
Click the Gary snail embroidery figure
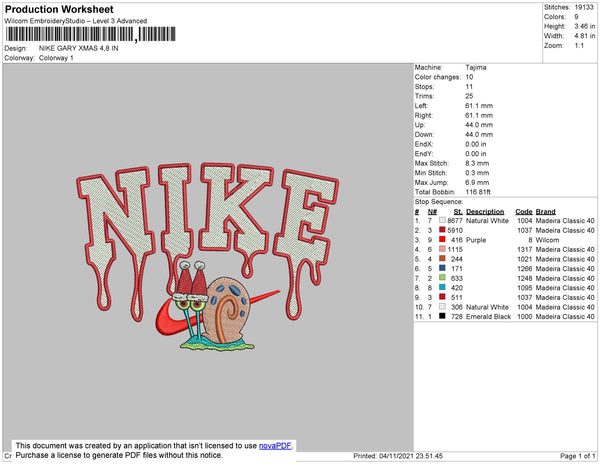[214, 306]
